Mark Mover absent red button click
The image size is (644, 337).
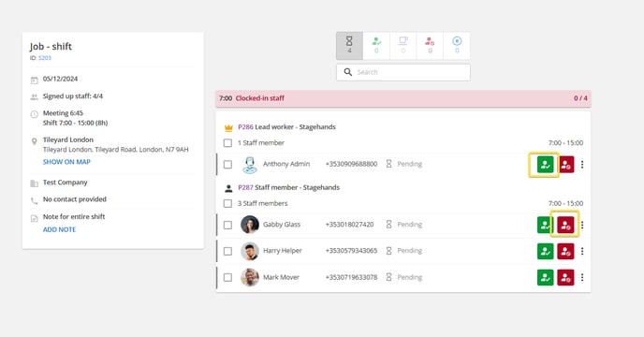click(x=565, y=277)
